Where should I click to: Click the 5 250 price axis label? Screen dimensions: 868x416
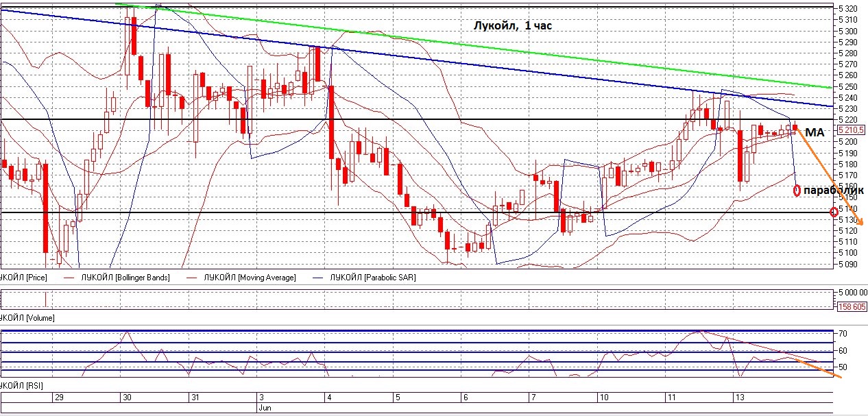[848, 86]
